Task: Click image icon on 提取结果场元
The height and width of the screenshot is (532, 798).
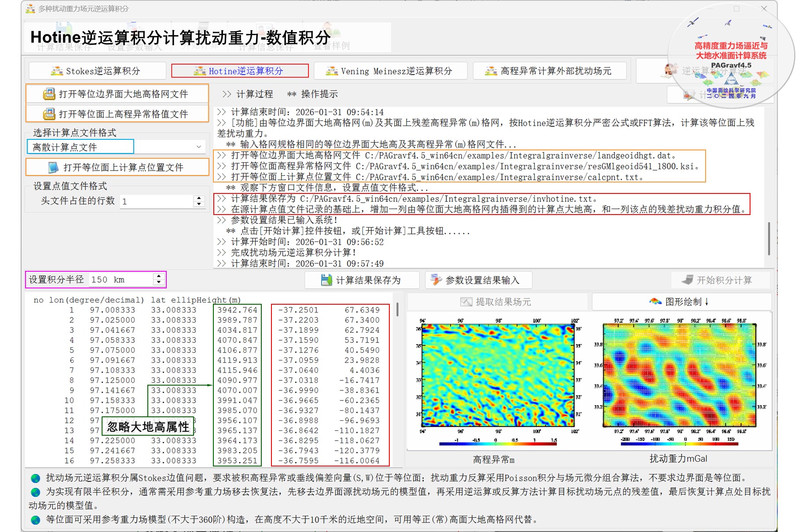Action: tap(466, 302)
